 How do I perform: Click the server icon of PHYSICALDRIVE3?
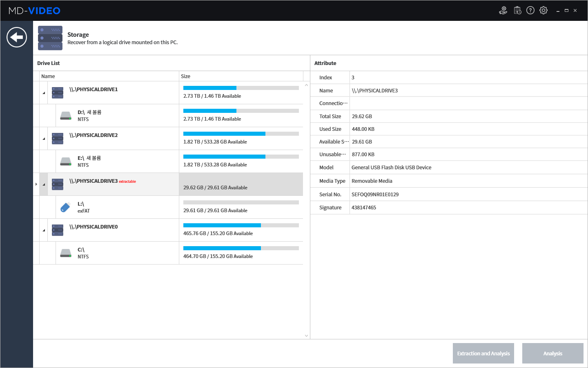pyautogui.click(x=58, y=184)
